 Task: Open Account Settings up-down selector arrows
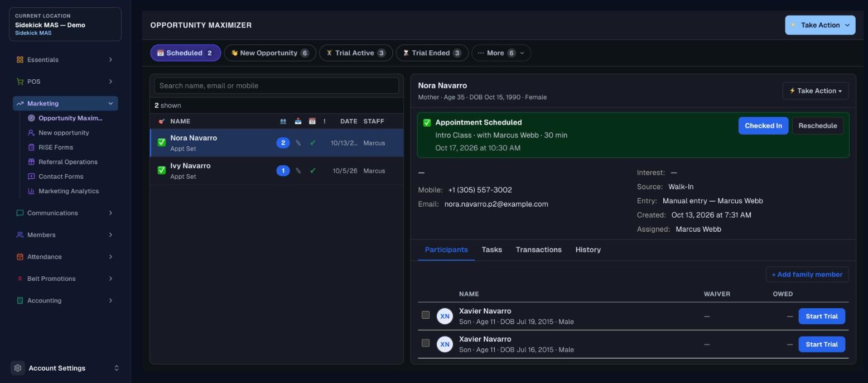tap(117, 368)
